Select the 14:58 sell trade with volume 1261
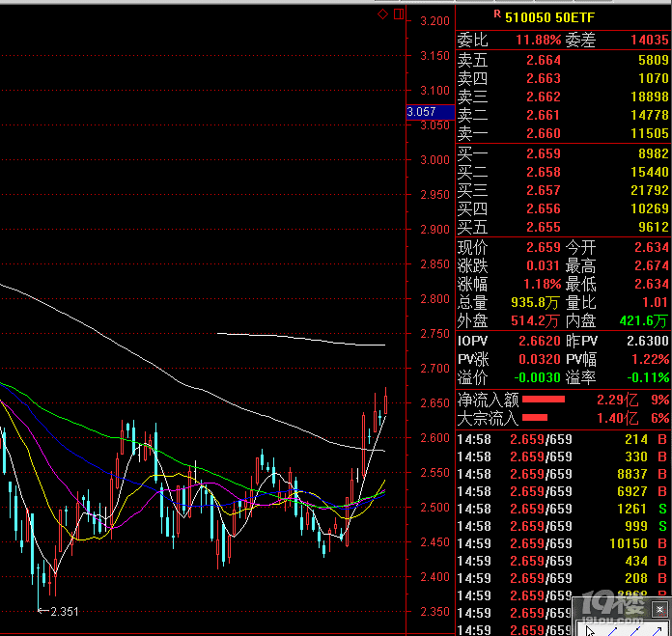 point(563,509)
